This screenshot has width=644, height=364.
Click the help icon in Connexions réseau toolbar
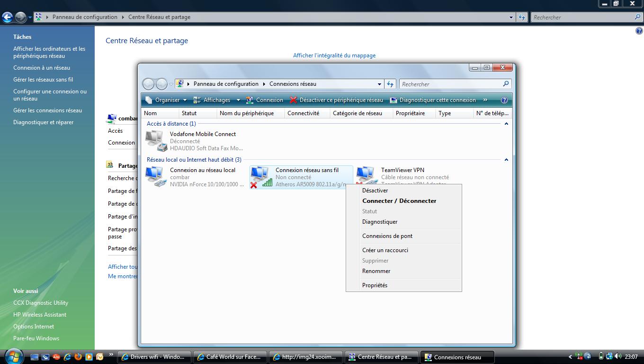(x=504, y=100)
